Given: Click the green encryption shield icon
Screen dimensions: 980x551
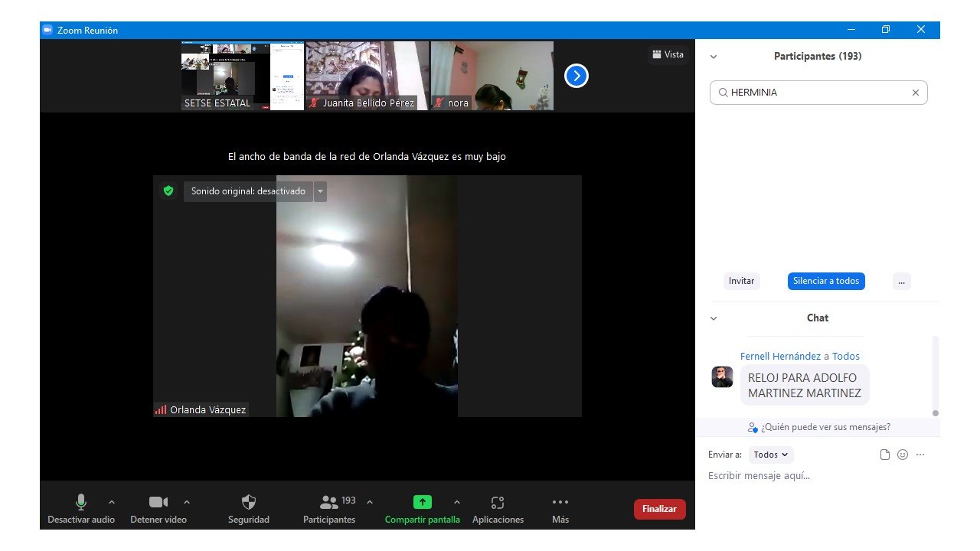Looking at the screenshot, I should point(168,191).
